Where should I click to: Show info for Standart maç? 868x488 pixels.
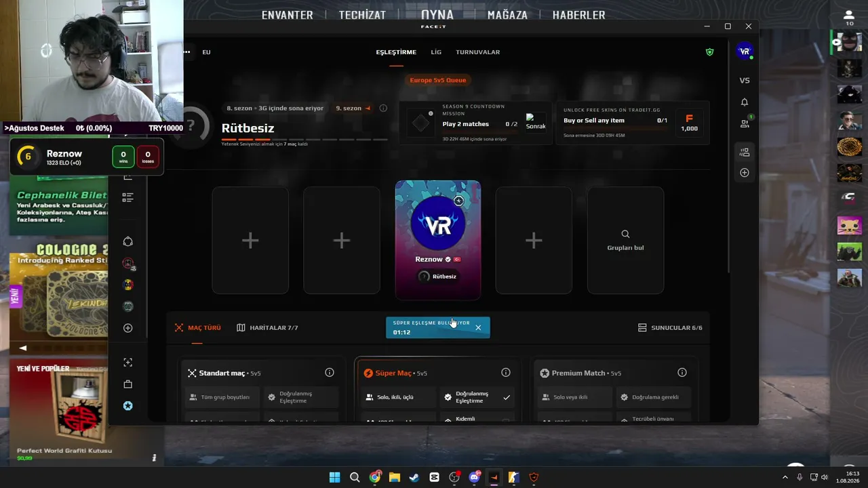click(330, 373)
